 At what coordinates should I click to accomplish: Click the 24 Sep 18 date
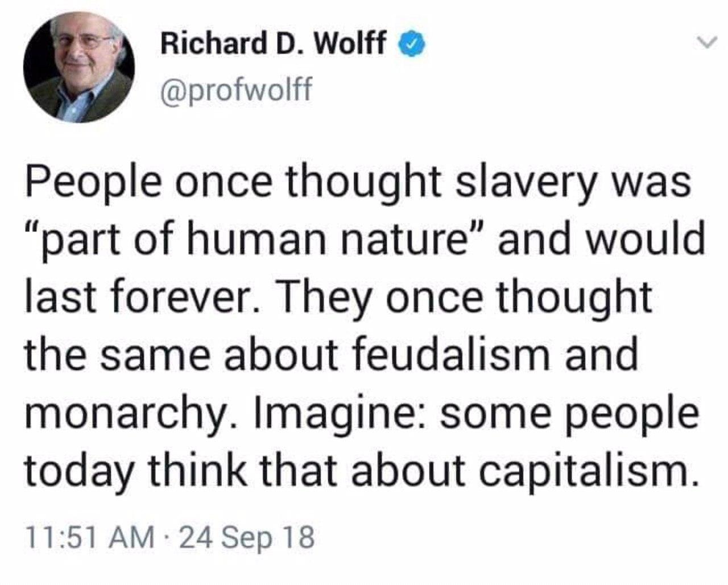click(x=246, y=536)
